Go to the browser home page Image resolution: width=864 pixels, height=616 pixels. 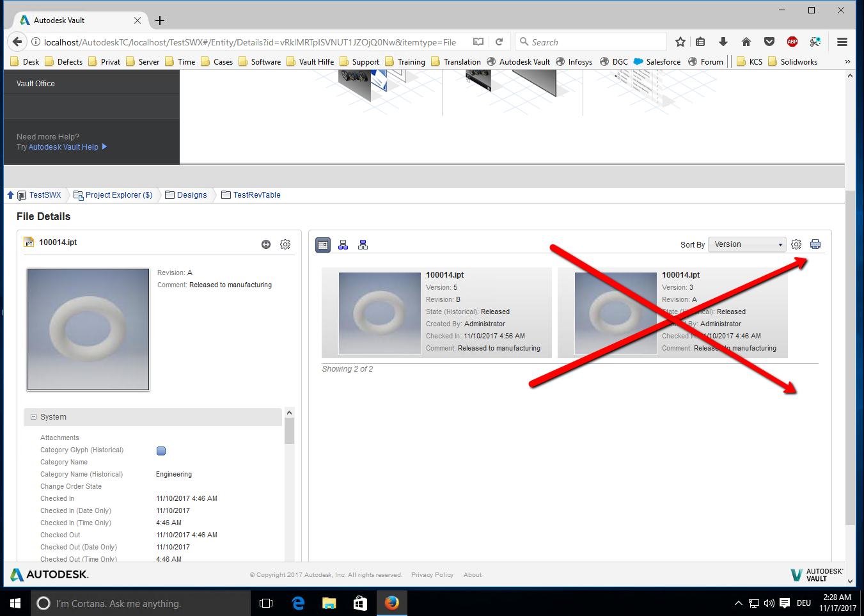pos(746,42)
